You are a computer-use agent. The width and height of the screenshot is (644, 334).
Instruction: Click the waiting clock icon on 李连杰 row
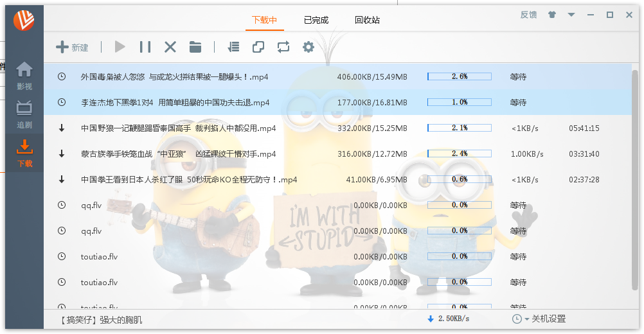coord(62,102)
